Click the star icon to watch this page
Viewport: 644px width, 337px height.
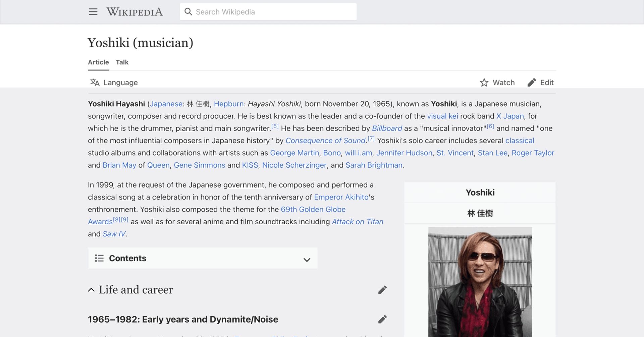pos(484,82)
